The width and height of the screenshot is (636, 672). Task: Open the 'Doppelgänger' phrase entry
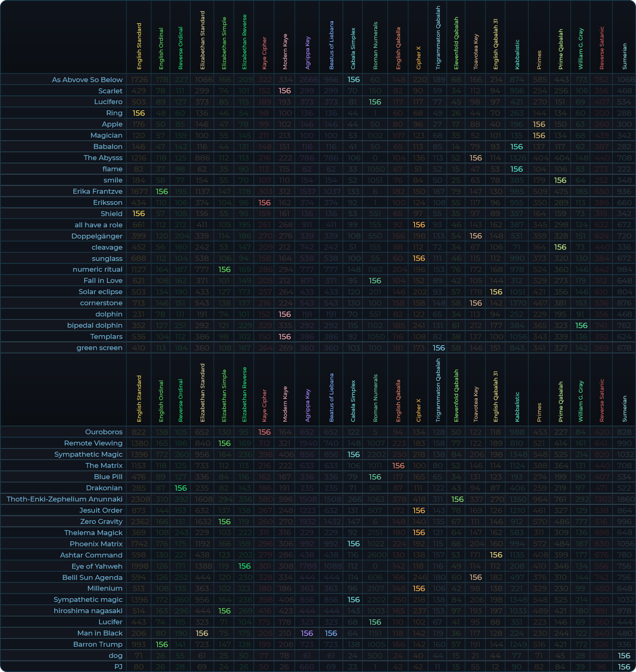[x=97, y=236]
